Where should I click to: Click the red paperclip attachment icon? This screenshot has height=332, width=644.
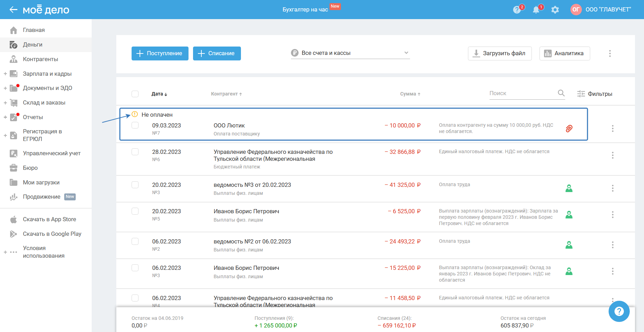(569, 128)
